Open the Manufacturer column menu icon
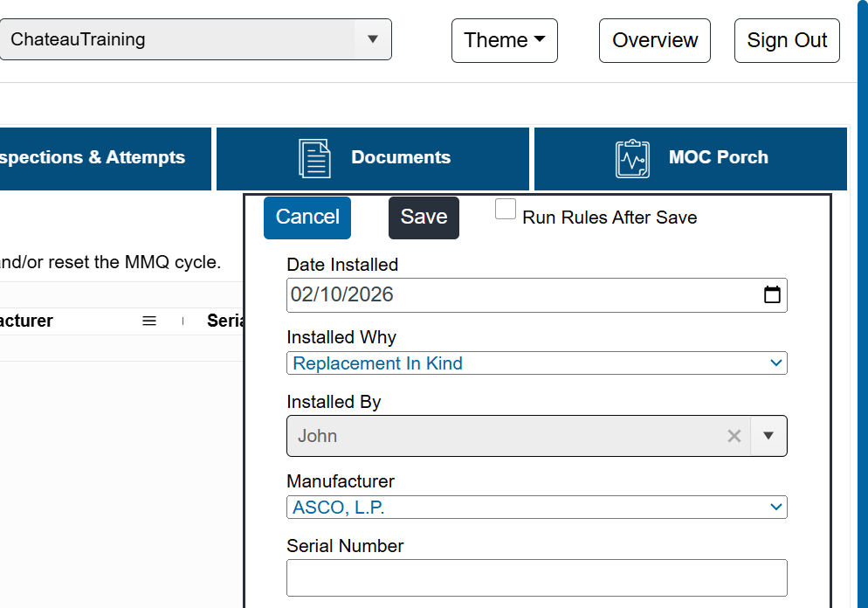This screenshot has height=608, width=868. coord(149,321)
